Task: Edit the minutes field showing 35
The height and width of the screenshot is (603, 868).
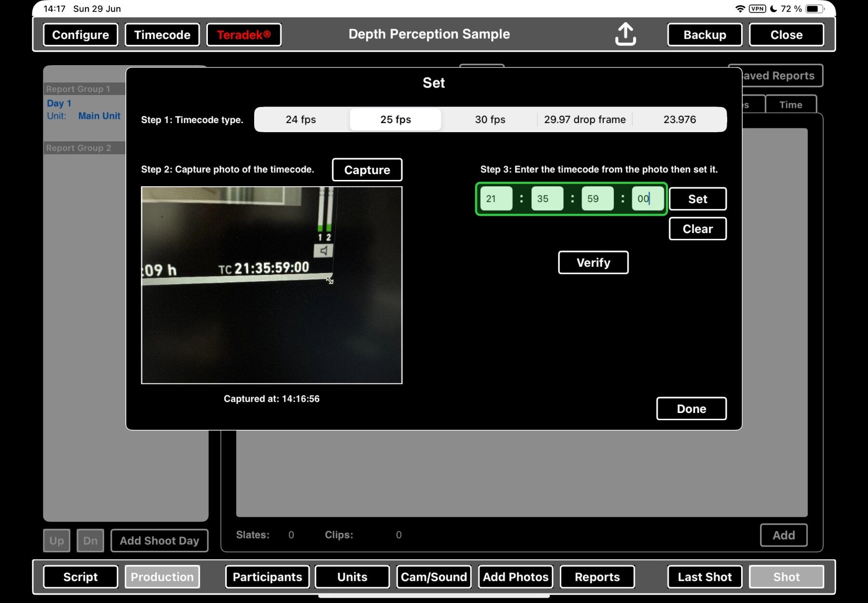Action: (x=547, y=199)
